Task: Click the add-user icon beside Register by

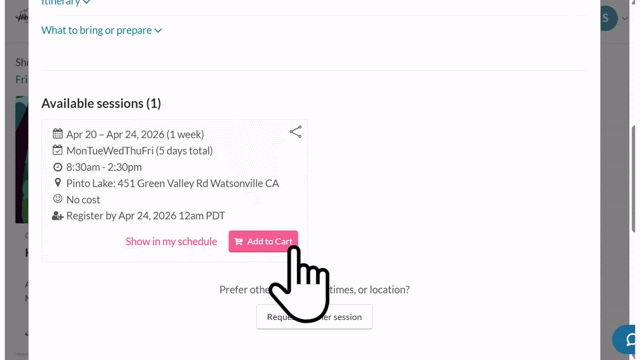Action: coord(58,216)
